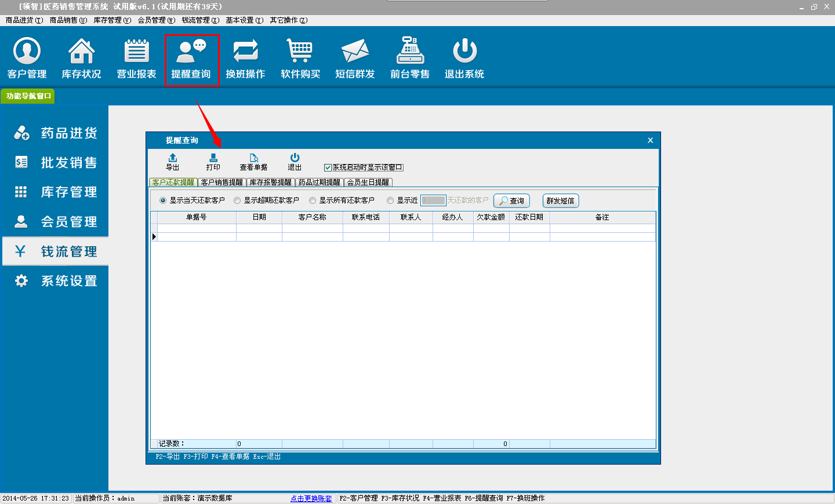Toggle 系统启动时显示该窗口 checkbox
Viewport: 835px width, 504px height.
[x=328, y=167]
